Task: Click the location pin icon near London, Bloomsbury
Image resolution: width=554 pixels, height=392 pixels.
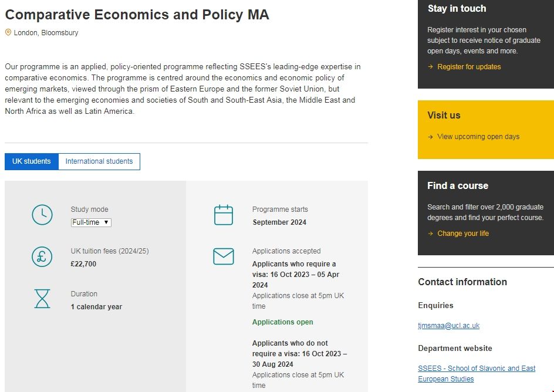Action: point(8,33)
